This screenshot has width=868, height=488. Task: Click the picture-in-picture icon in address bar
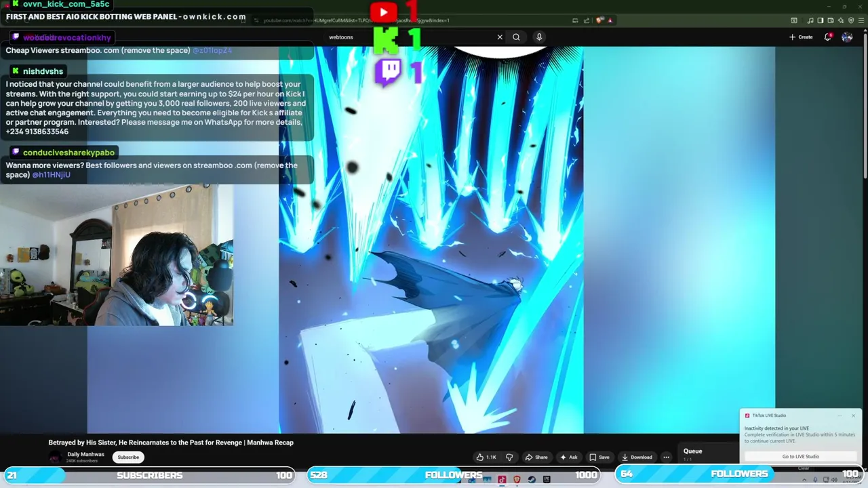pos(575,20)
